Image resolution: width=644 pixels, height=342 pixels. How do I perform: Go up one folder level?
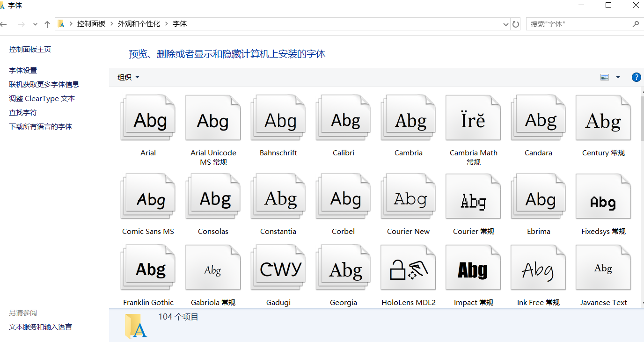click(x=47, y=24)
